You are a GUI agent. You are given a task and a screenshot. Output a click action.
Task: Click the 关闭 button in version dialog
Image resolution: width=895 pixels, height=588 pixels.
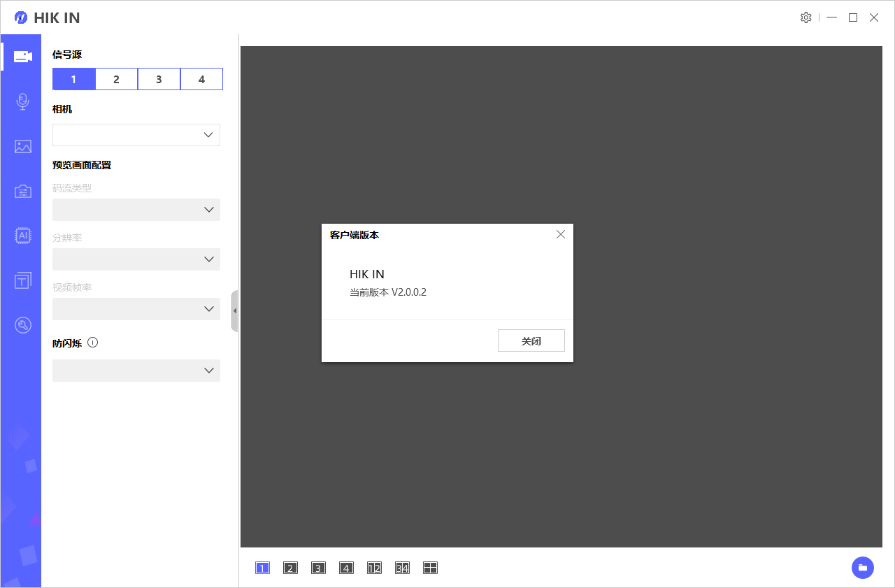pos(531,340)
